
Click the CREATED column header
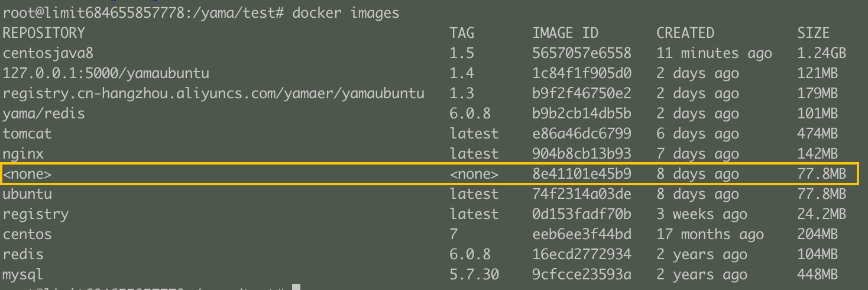tap(685, 33)
